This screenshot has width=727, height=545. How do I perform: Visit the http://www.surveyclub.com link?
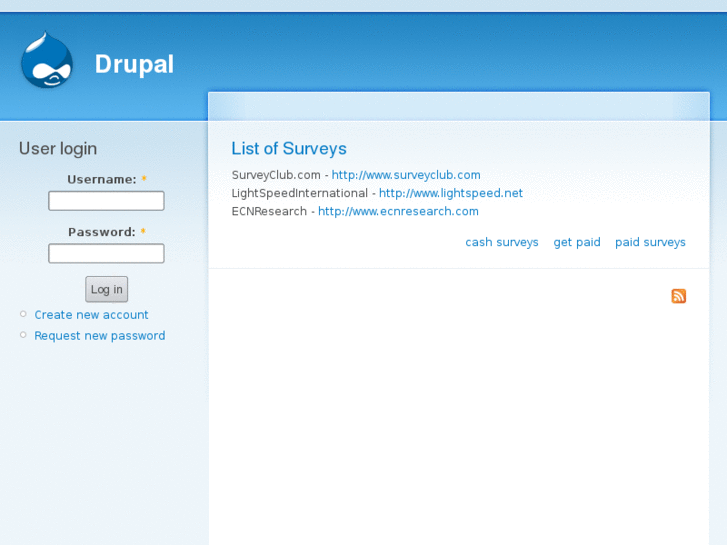pos(406,175)
